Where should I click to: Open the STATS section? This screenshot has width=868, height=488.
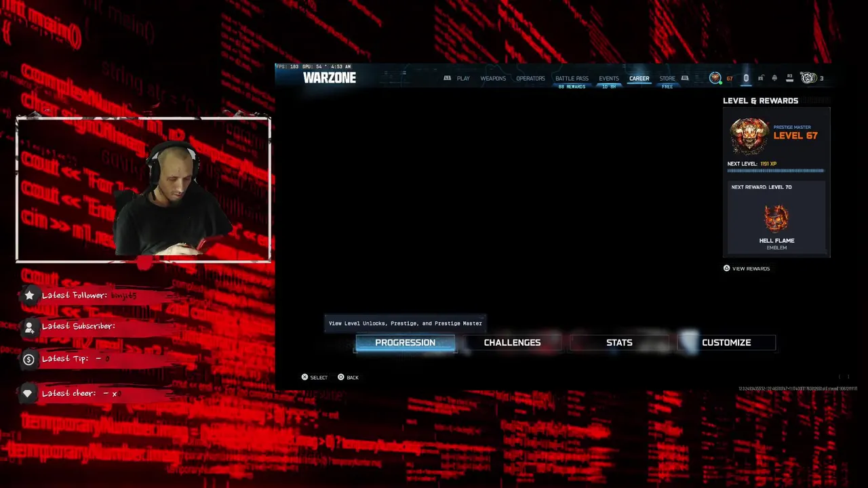pyautogui.click(x=619, y=343)
